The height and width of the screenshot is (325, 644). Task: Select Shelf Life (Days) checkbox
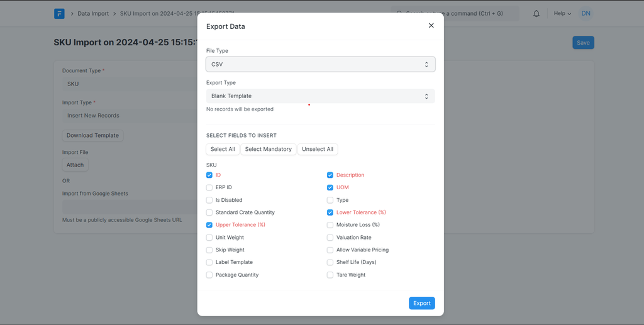pos(330,262)
